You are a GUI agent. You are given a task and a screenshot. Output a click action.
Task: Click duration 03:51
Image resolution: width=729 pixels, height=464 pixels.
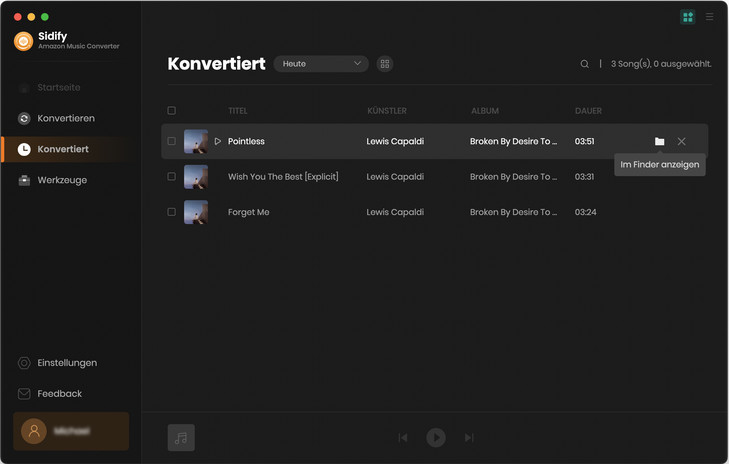coord(584,141)
